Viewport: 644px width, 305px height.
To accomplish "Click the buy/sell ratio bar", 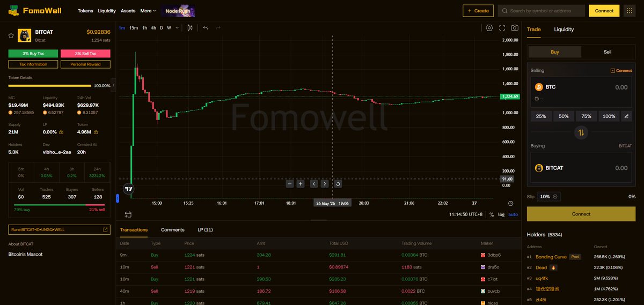I will click(59, 205).
